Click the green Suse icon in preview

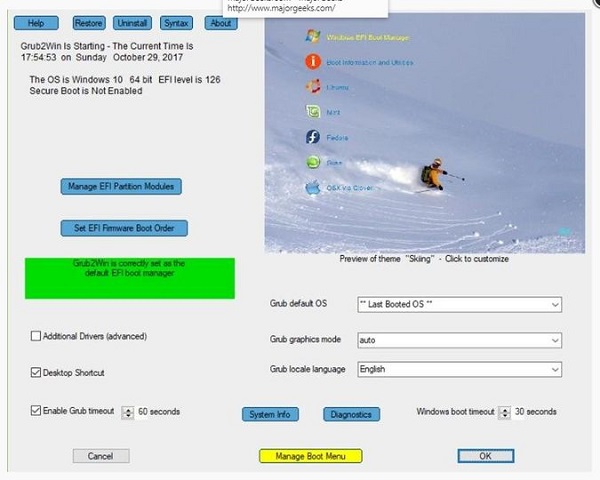[x=313, y=162]
